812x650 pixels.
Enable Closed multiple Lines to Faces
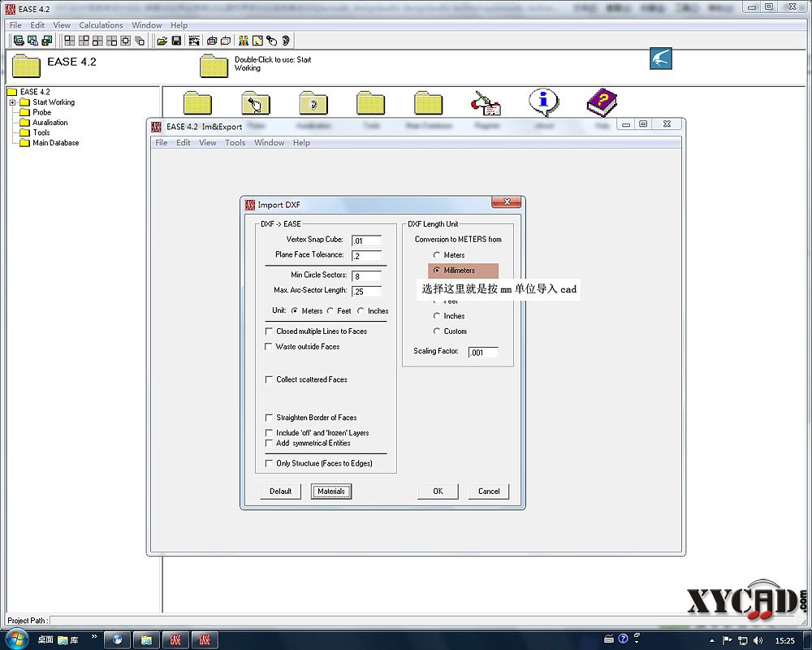tap(269, 331)
